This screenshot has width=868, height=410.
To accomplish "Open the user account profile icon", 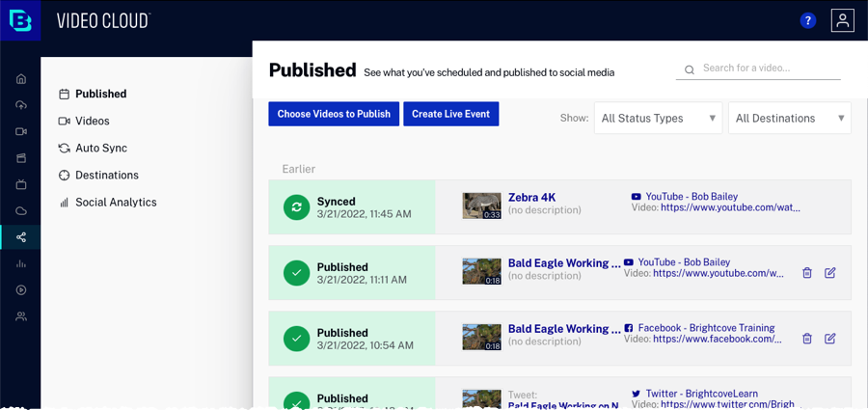I will pyautogui.click(x=843, y=20).
